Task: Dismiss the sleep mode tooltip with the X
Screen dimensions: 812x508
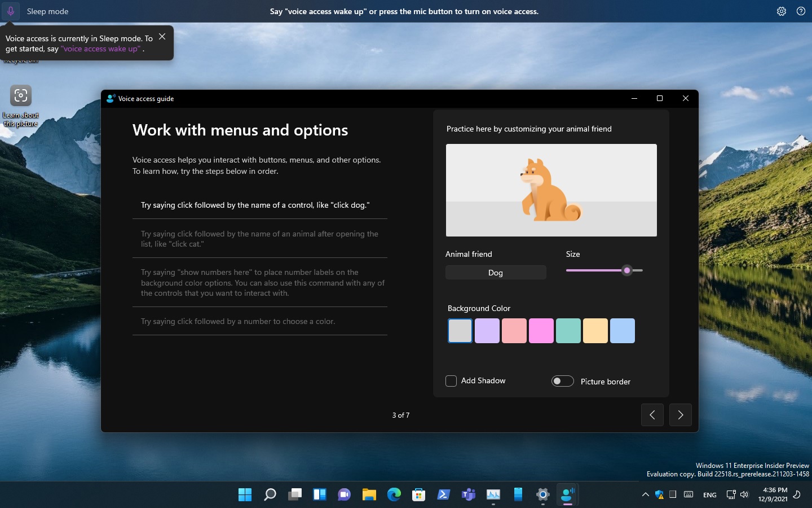Action: tap(162, 36)
